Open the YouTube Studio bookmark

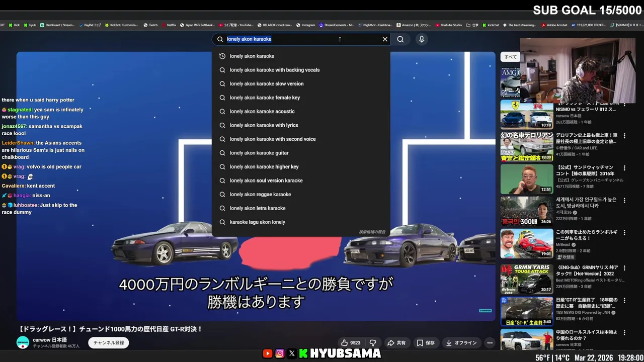coord(449,25)
